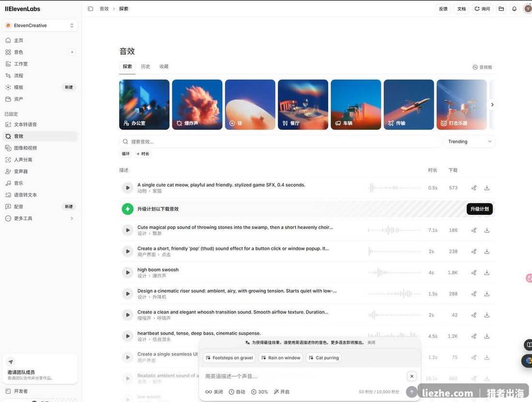The height and width of the screenshot is (402, 532).
Task: Download the heartbeat sound effect
Action: coord(487,336)
